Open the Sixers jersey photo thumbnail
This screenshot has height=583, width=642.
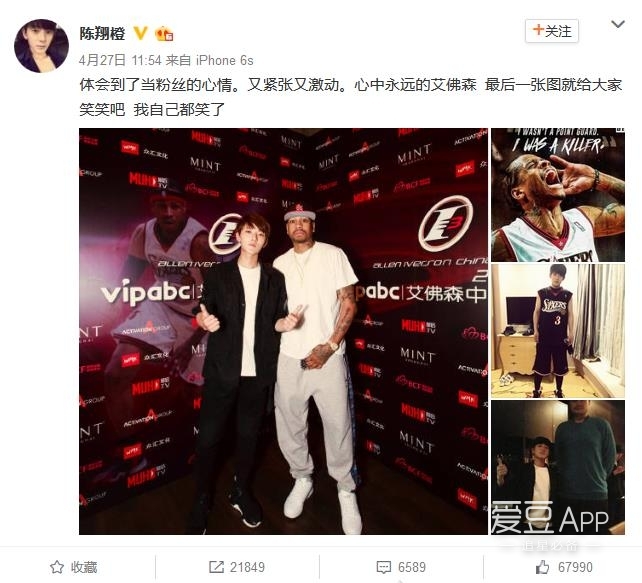558,331
